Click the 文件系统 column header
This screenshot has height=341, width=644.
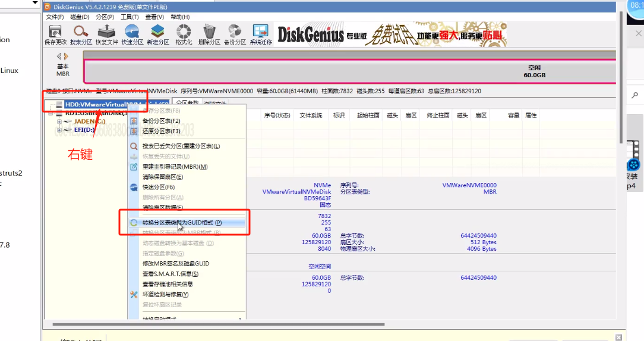(311, 115)
